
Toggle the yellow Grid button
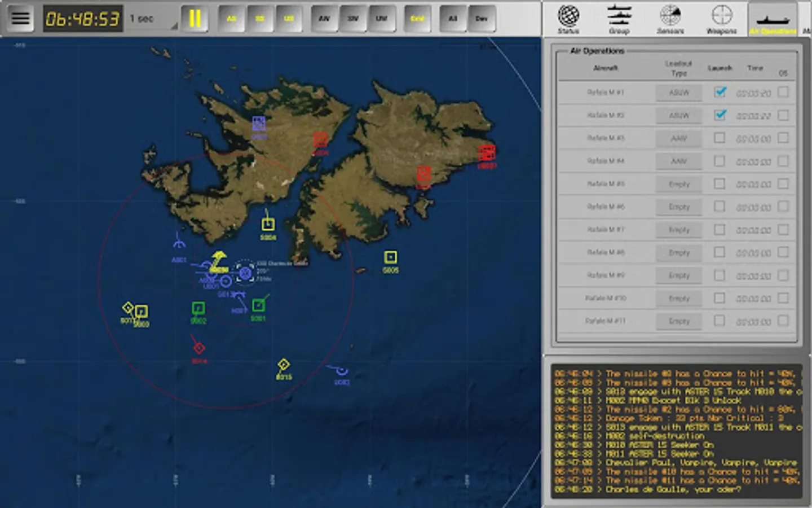[417, 19]
